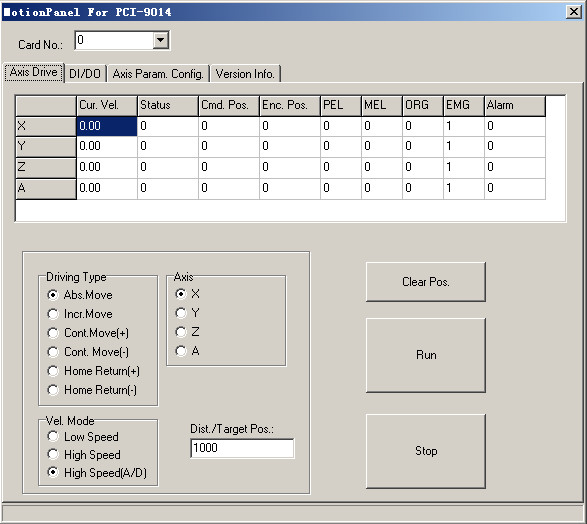Choose Cont.Move(+) driving type

point(88,333)
